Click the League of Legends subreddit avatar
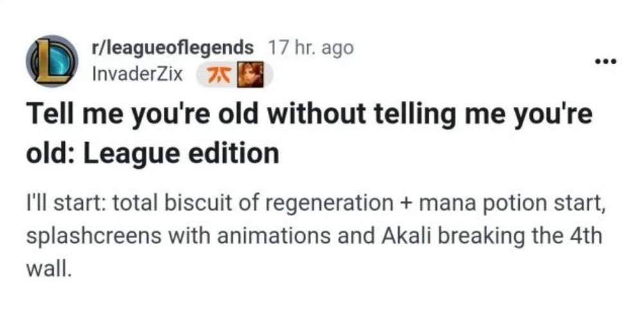 tap(51, 62)
